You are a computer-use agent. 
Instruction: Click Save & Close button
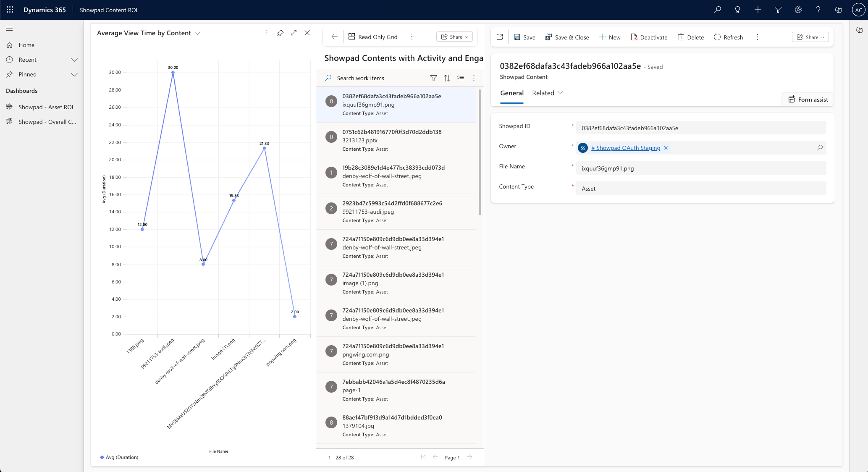click(567, 37)
